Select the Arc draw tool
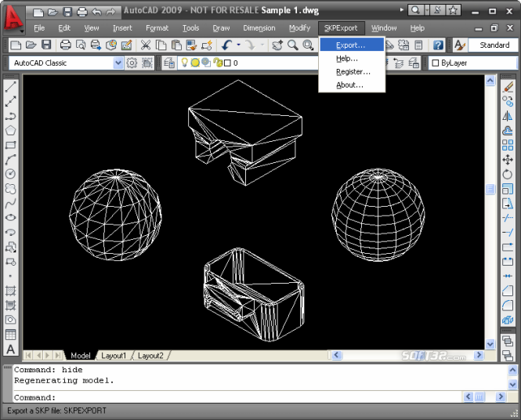The width and height of the screenshot is (521, 420). pos(11,160)
